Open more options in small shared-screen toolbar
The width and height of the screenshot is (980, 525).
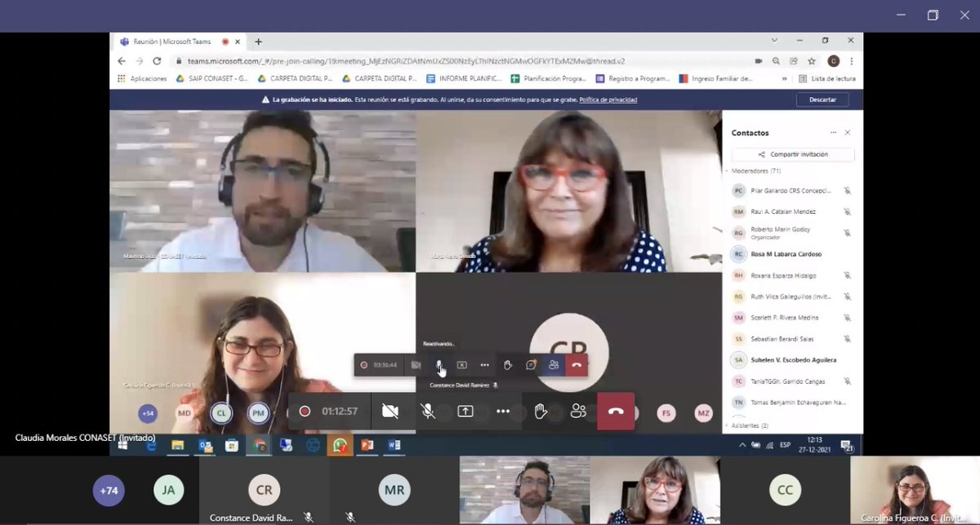point(484,365)
